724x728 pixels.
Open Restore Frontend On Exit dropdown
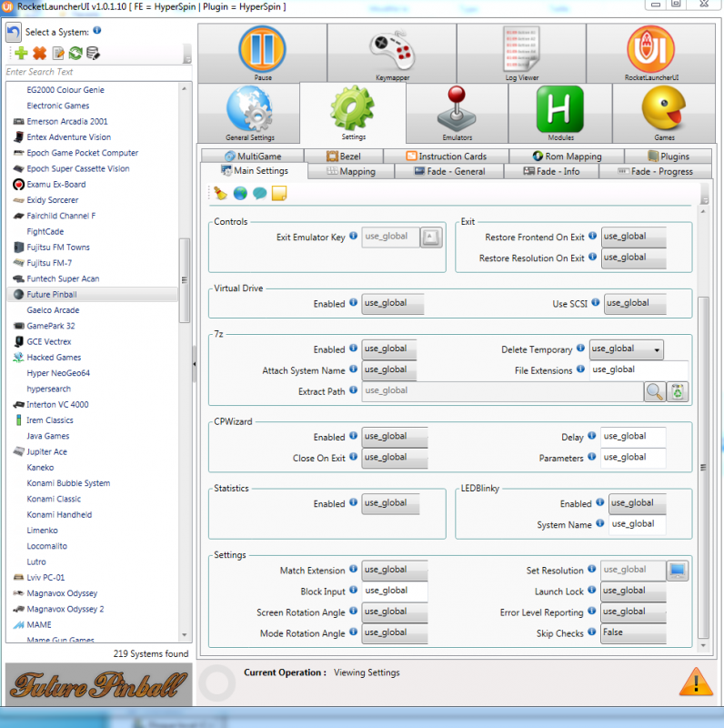tap(633, 237)
